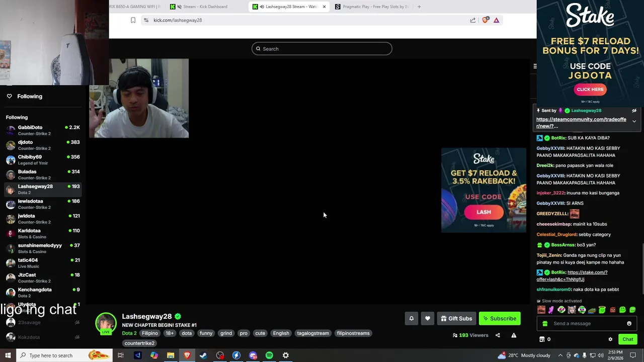Click the Dota 2 category link
The width and height of the screenshot is (644, 362).
129,333
